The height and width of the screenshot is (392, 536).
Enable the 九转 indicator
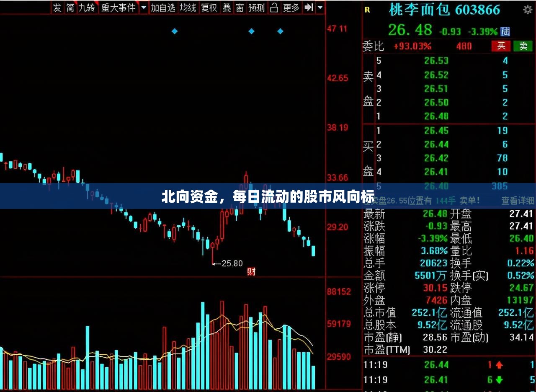pos(87,7)
